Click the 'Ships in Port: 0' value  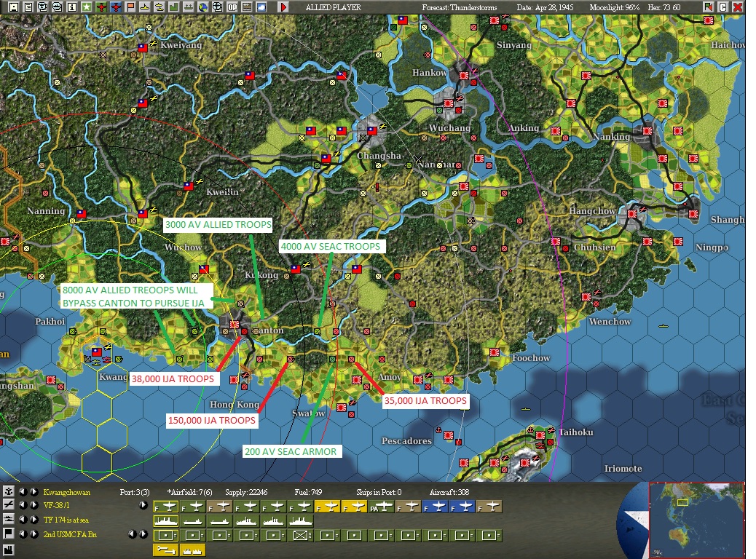(379, 492)
